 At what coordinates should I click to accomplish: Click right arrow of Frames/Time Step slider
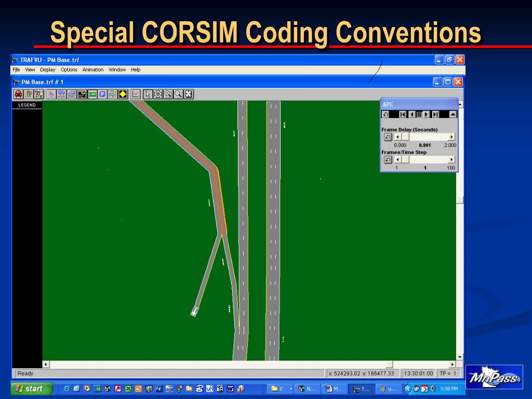[451, 160]
